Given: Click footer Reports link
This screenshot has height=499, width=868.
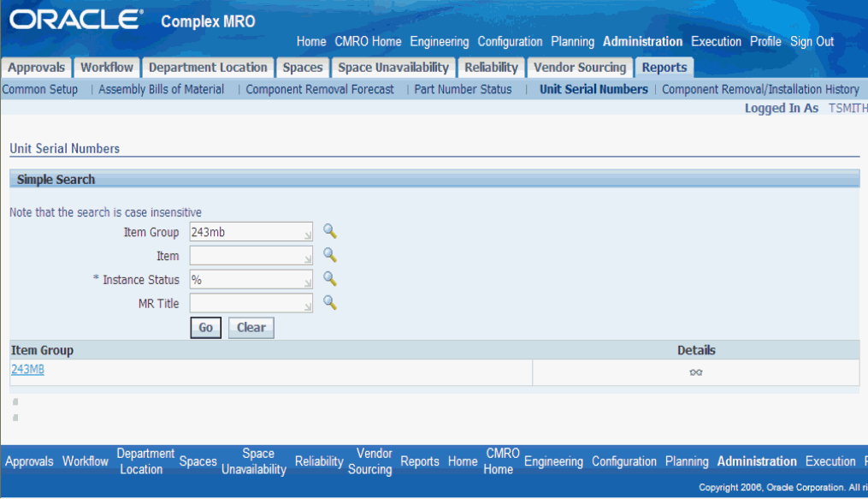Looking at the screenshot, I should [x=420, y=460].
